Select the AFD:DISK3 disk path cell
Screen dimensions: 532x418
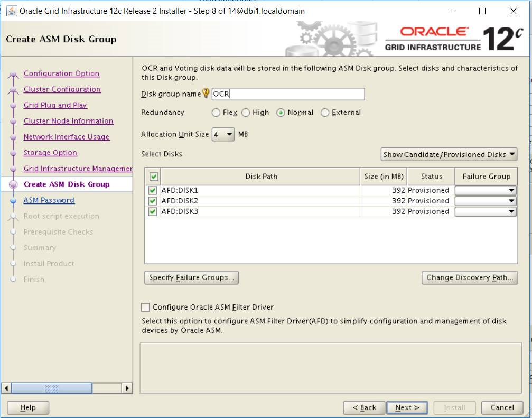pyautogui.click(x=260, y=211)
